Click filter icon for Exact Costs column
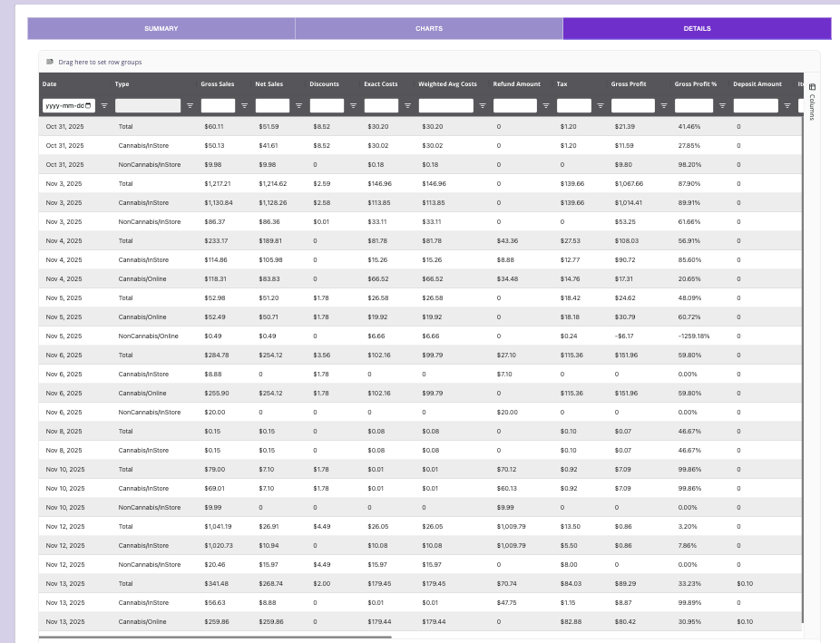Screen dimensions: 840x643 (407, 105)
